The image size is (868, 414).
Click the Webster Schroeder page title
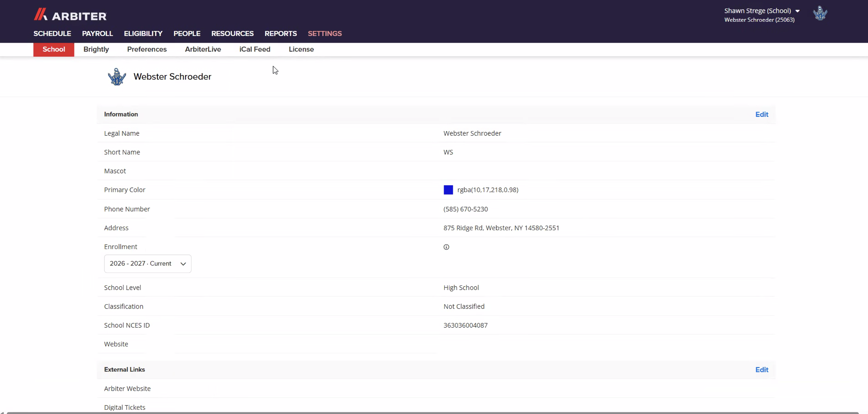click(x=173, y=77)
